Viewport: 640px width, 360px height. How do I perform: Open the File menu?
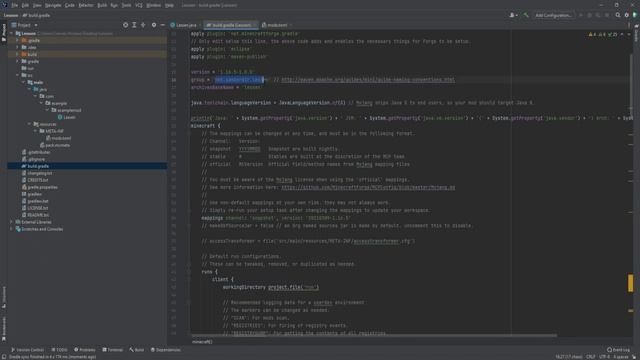[x=15, y=5]
